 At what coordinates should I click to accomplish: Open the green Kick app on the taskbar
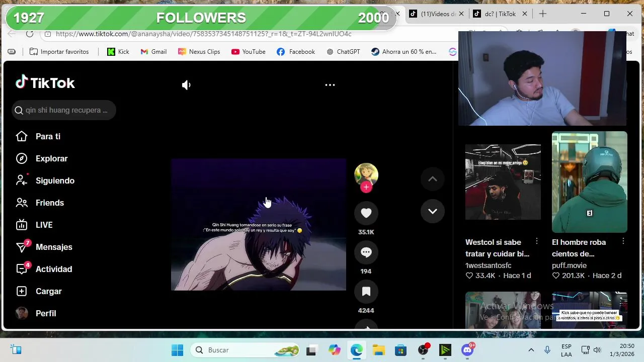tap(446, 350)
